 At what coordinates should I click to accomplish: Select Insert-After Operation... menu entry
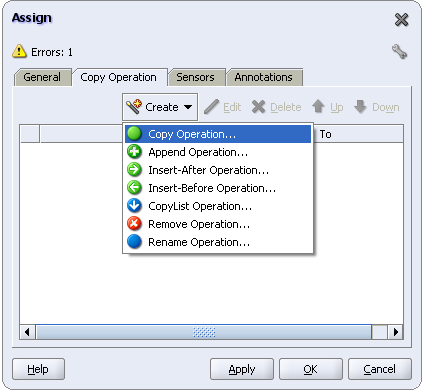click(x=218, y=170)
